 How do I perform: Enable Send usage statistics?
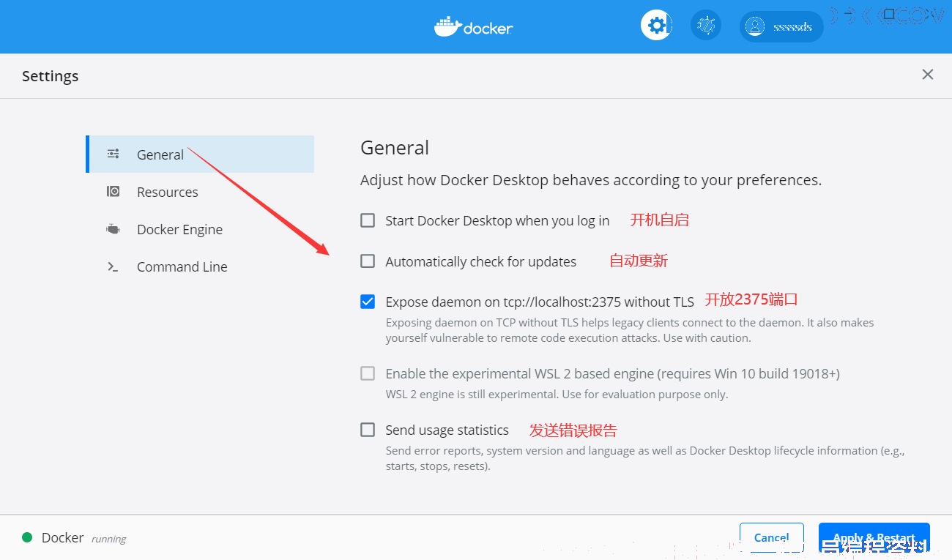(368, 430)
